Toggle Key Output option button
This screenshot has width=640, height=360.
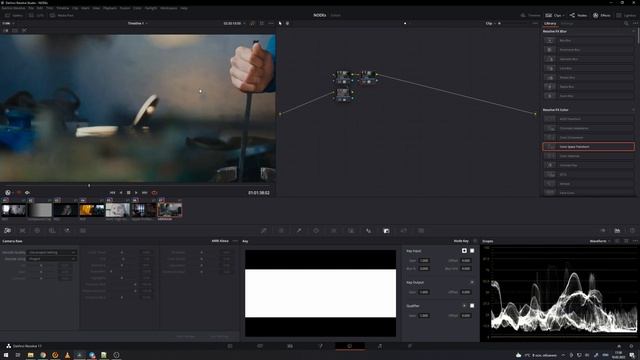point(472,282)
